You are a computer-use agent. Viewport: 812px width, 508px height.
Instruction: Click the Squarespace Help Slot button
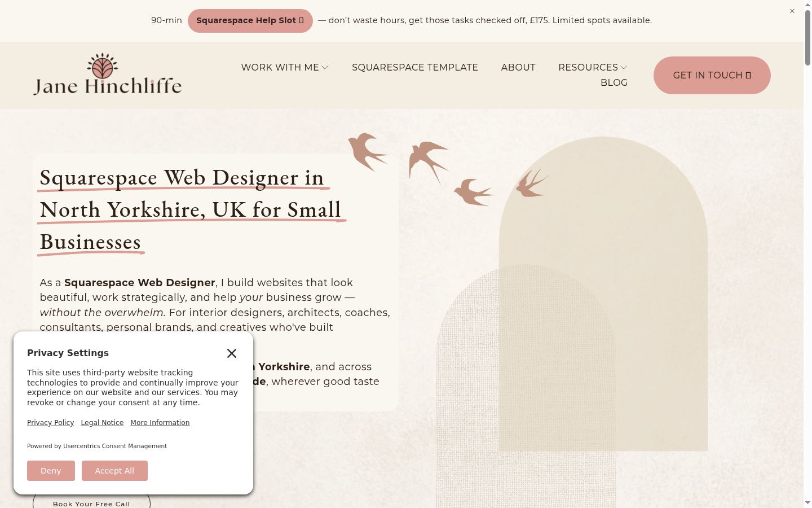coord(250,21)
